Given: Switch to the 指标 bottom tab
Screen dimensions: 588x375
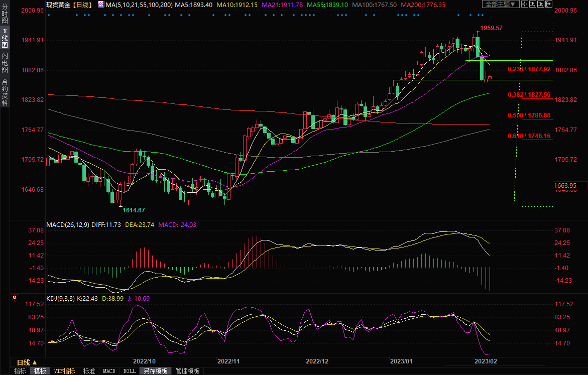Looking at the screenshot, I should (20, 371).
